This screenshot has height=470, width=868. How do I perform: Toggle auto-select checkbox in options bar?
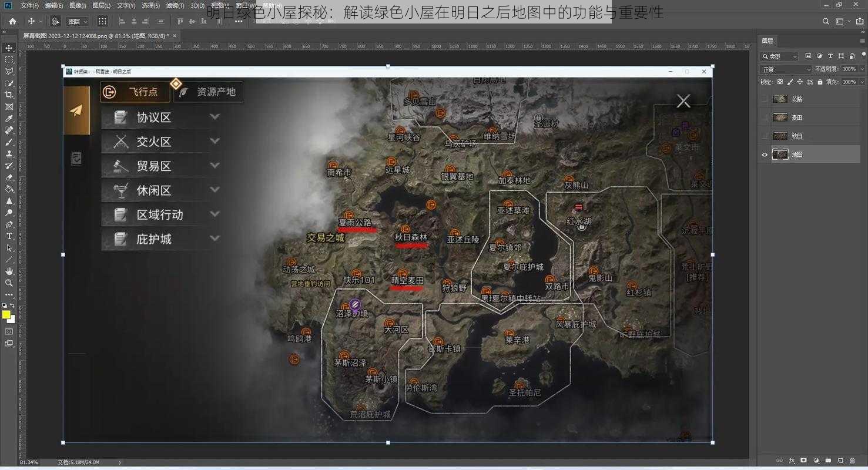pos(55,21)
